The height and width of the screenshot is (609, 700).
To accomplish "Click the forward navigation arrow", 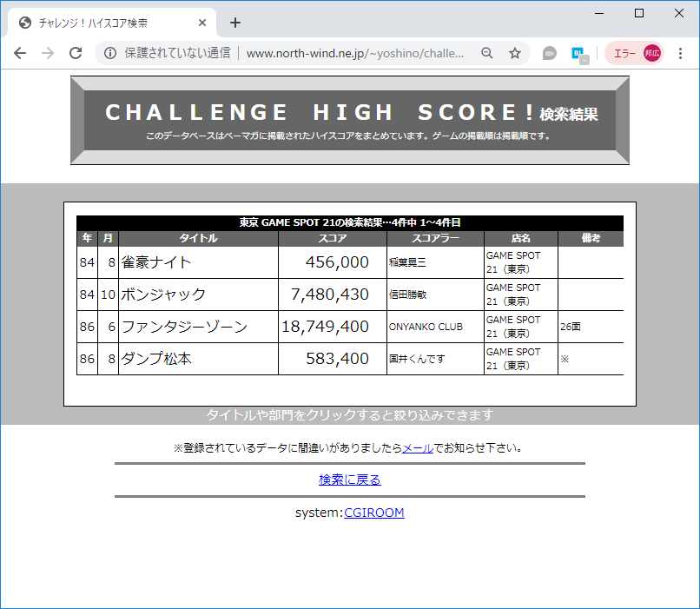I will [x=49, y=53].
